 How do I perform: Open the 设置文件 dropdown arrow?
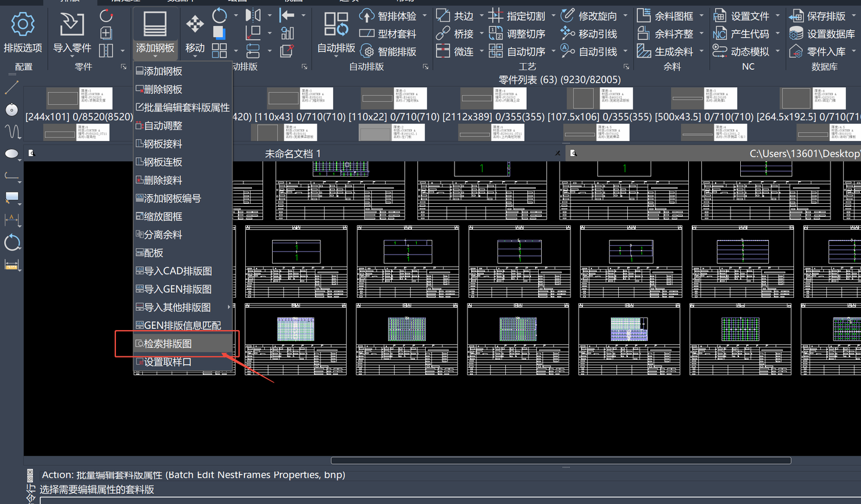[777, 16]
